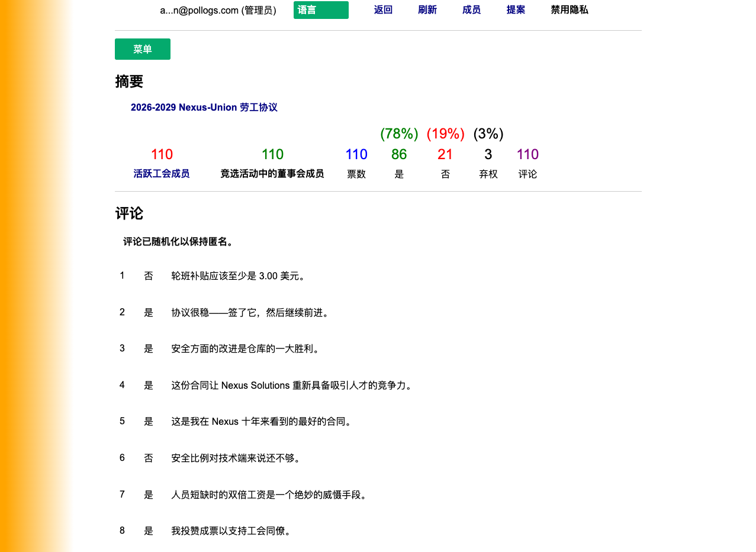The height and width of the screenshot is (552, 756).
Task: Open the 成员 members page
Action: point(471,9)
